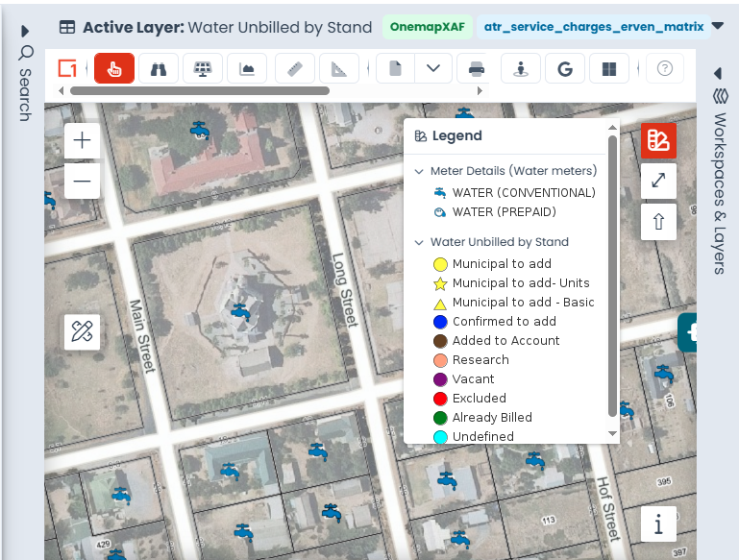
Task: Open the Google G tool
Action: 565,69
